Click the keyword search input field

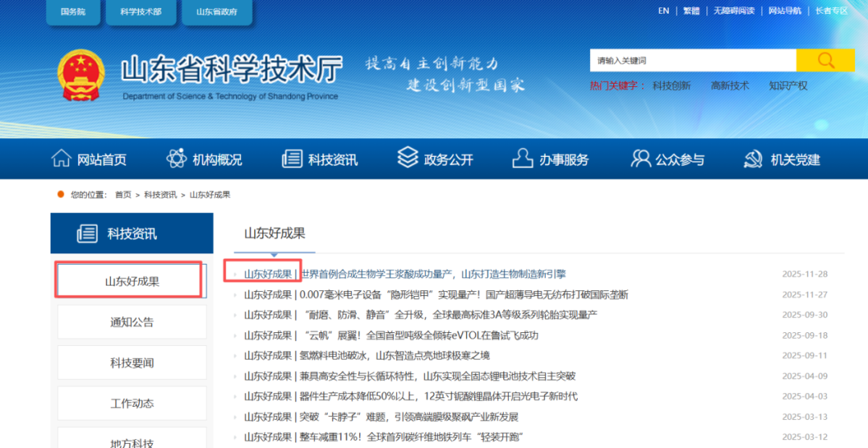point(693,60)
